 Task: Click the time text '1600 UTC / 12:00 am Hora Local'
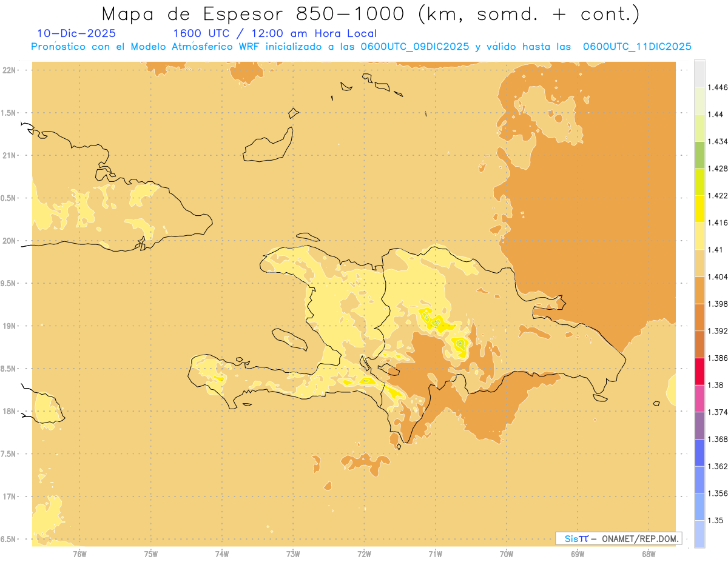[x=275, y=33]
